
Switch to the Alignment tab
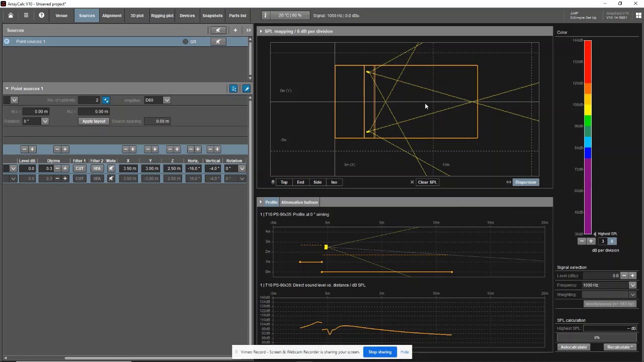(112, 16)
